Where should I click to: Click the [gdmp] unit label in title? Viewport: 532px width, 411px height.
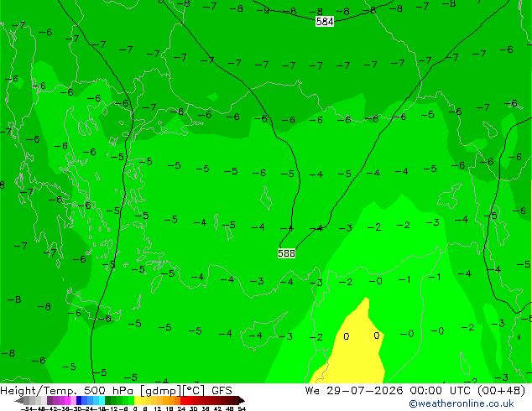click(160, 391)
